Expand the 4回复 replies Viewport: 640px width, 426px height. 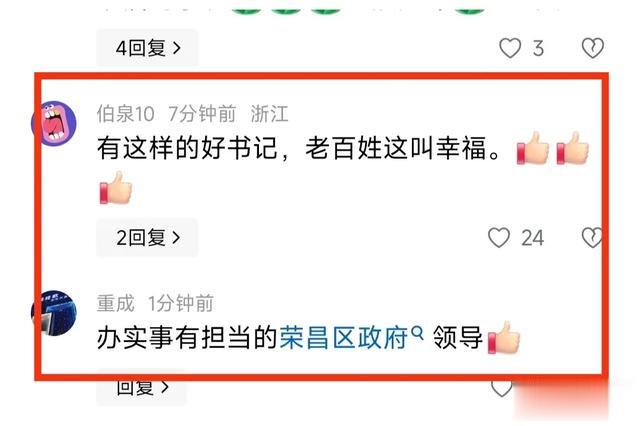coord(147,48)
